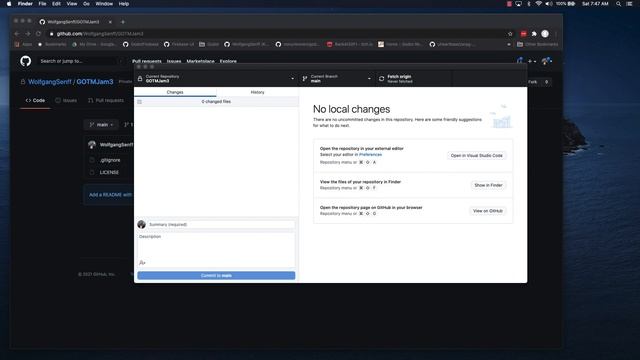Image resolution: width=640 pixels, height=360 pixels.
Task: Click the GOTMJam3 repository name link
Action: point(95,82)
